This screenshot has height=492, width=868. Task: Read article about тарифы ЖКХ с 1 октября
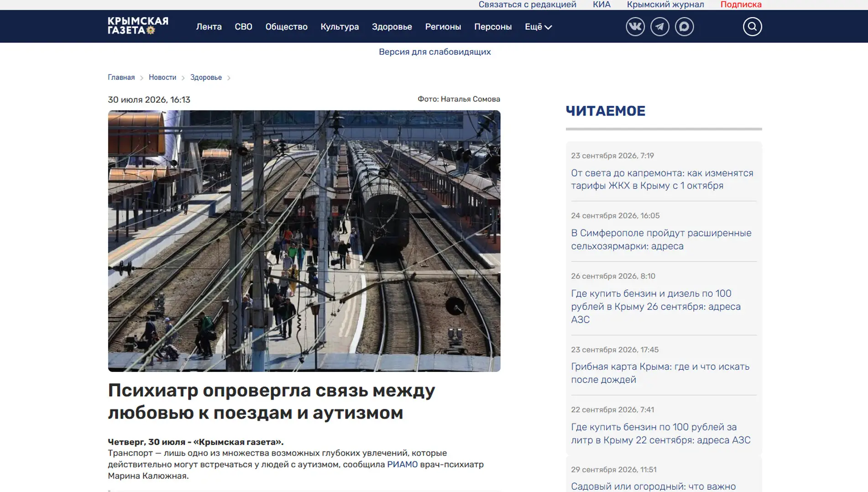[x=662, y=179]
